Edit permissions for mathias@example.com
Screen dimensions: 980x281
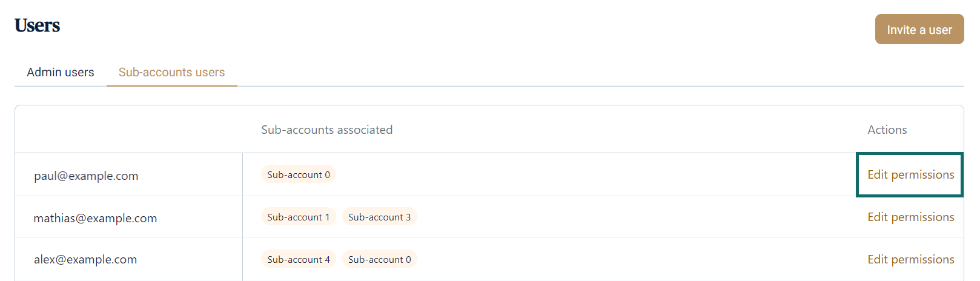[910, 217]
